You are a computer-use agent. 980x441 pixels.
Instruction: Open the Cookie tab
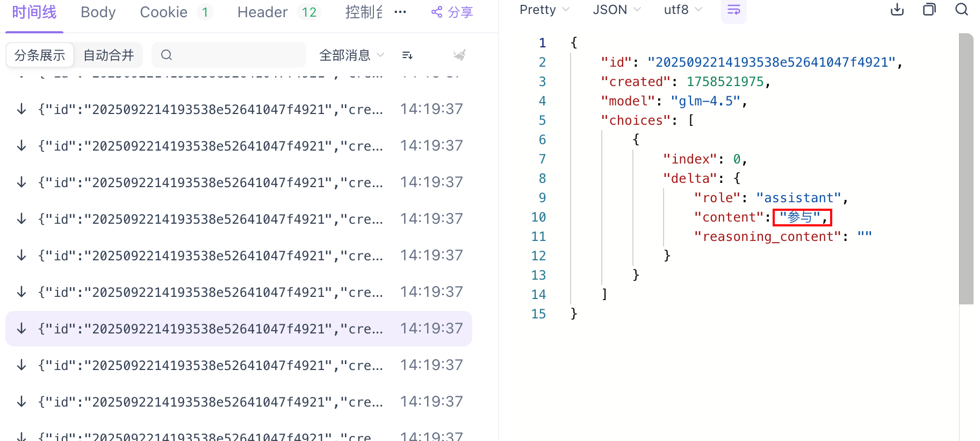click(x=164, y=12)
